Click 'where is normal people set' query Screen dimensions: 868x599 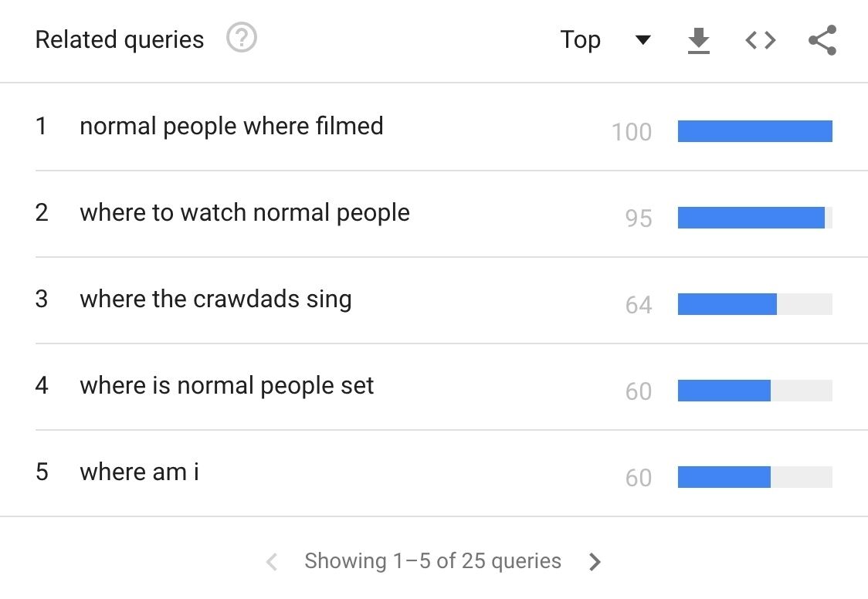tap(226, 385)
